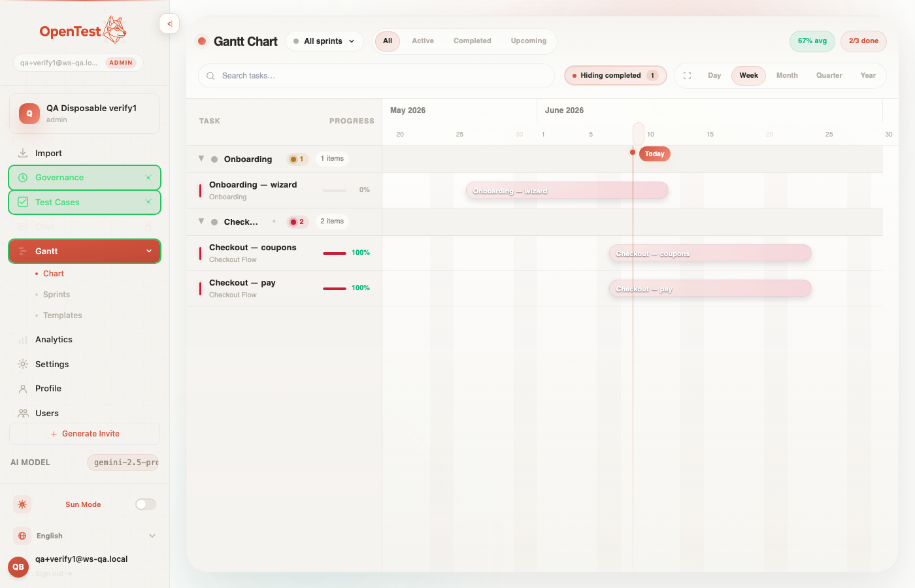Open Settings gear icon

[x=23, y=364]
